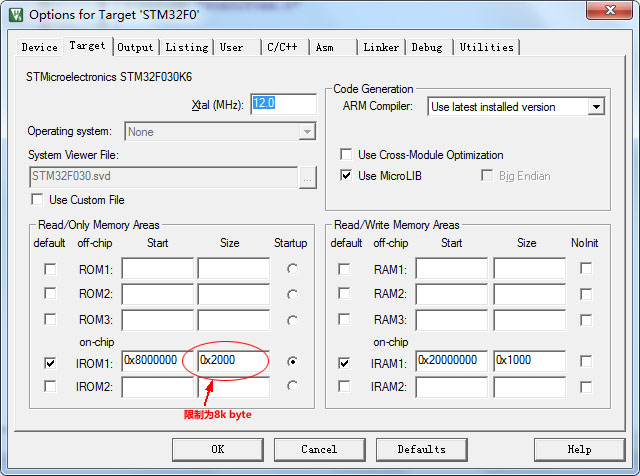Enable Use Cross-Module Optimization
Viewport: 640px width, 476px height.
tap(346, 154)
